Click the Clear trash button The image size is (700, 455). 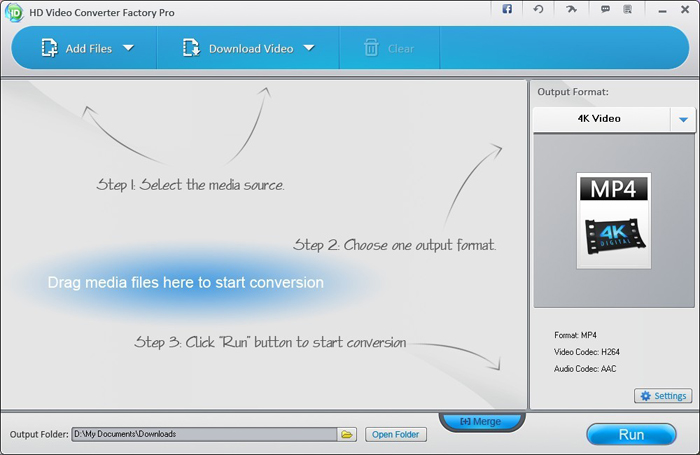388,48
